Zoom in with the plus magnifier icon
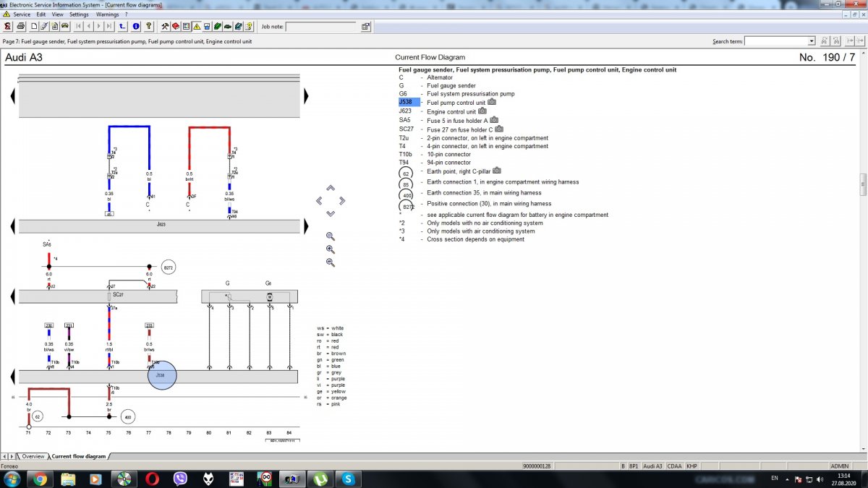This screenshot has width=868, height=488. [331, 249]
